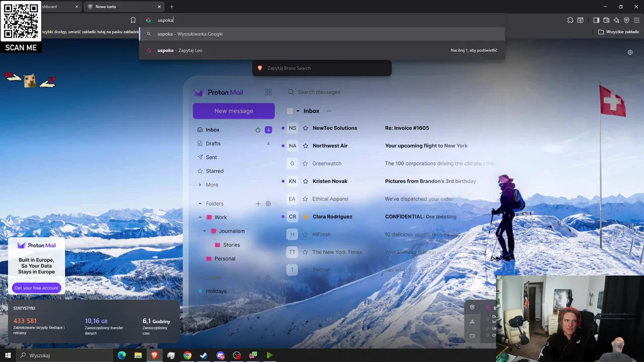Screen dimensions: 644x362
Task: Launch Microsoft Edge from taskbar
Action: (122, 355)
